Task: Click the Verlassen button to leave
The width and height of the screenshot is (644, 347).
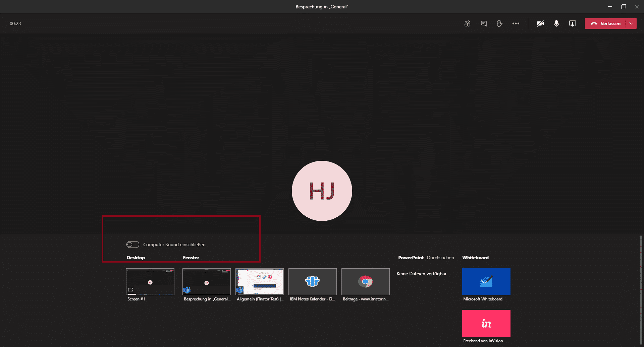Action: [605, 23]
